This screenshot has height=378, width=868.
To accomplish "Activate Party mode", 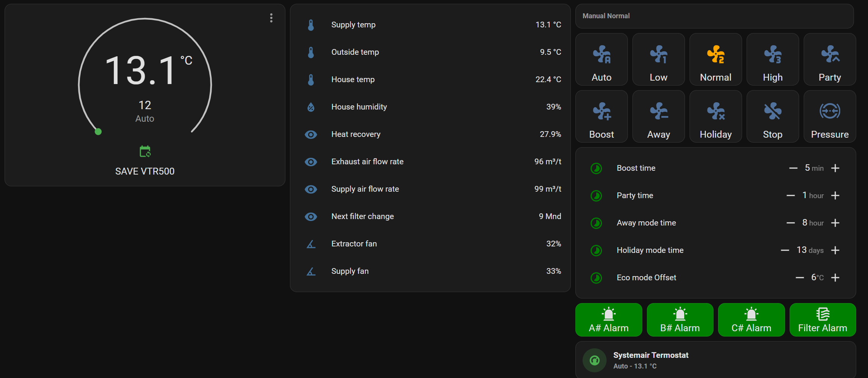I will coord(830,59).
